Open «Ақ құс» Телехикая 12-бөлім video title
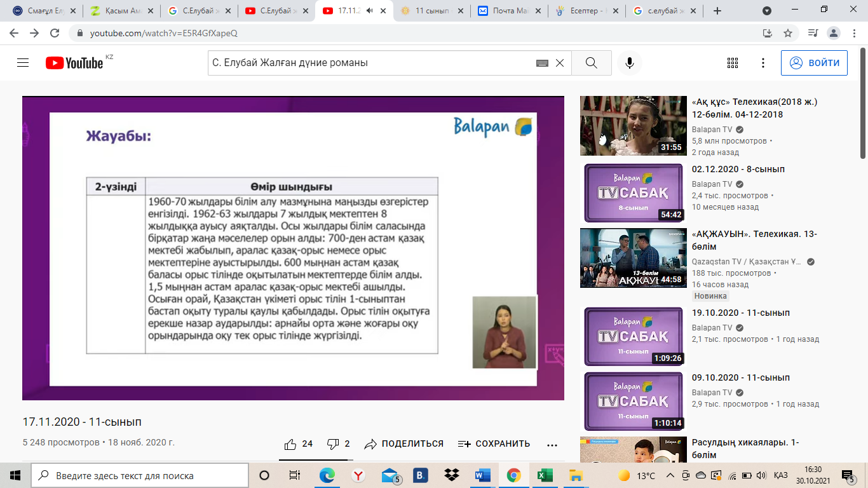This screenshot has height=488, width=868. tap(754, 108)
